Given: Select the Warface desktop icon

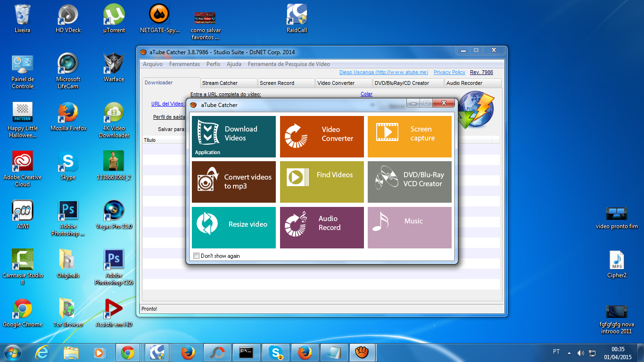Looking at the screenshot, I should pyautogui.click(x=114, y=68).
